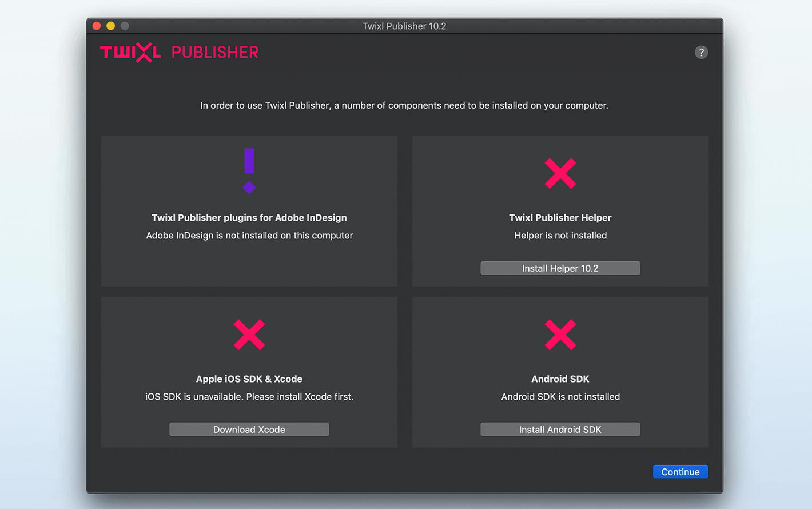Click the 'Twixl Publisher Helper' heading

click(x=560, y=218)
